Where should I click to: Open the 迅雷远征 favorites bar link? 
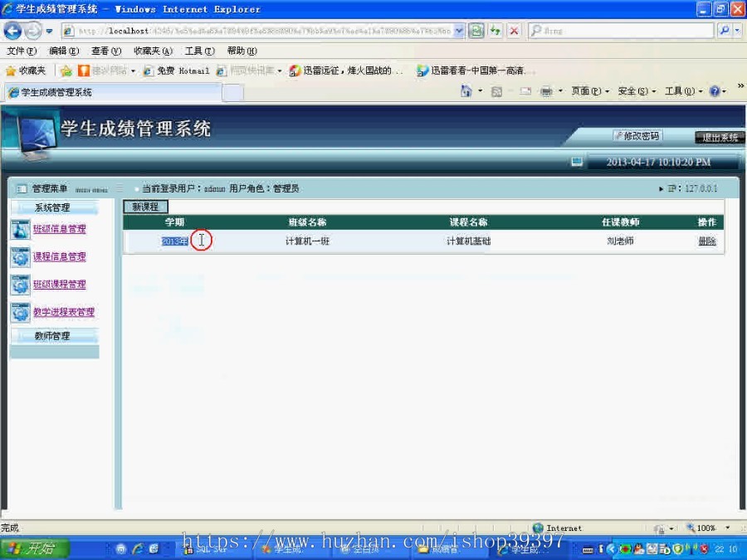click(346, 71)
